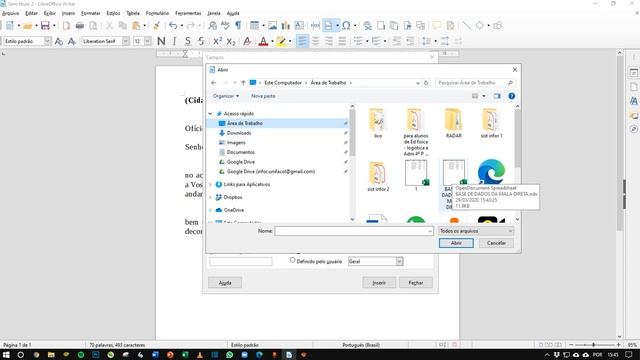This screenshot has height=360, width=640.
Task: Click the Cancelar button
Action: coord(496,243)
